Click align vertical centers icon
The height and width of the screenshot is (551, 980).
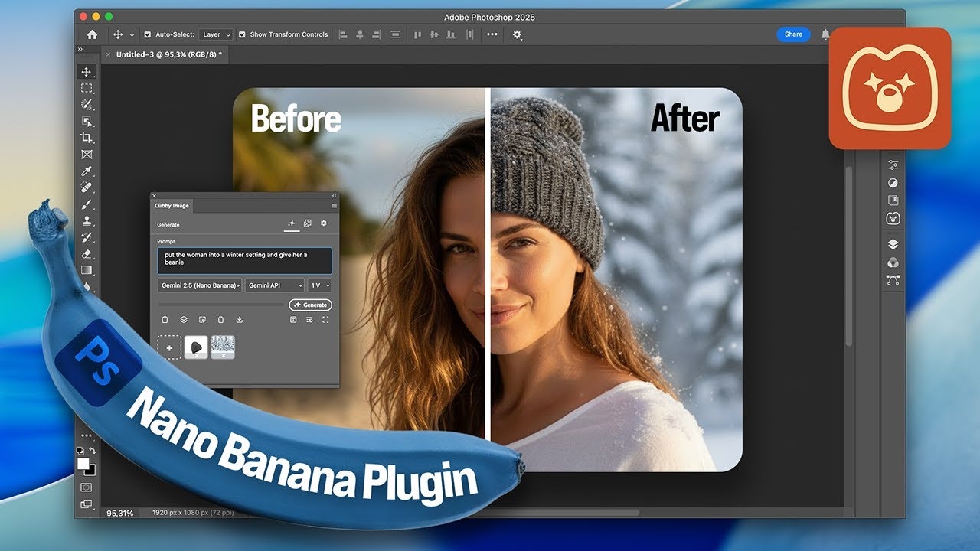pyautogui.click(x=434, y=34)
